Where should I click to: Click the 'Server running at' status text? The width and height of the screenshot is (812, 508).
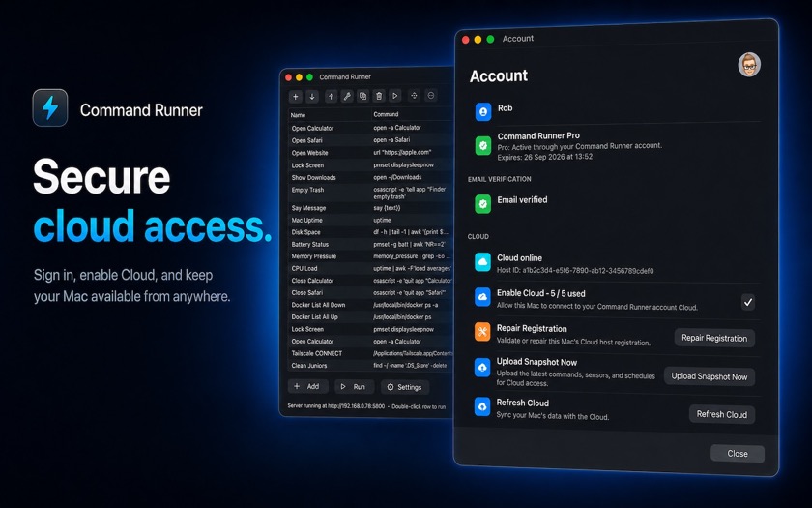[336, 405]
